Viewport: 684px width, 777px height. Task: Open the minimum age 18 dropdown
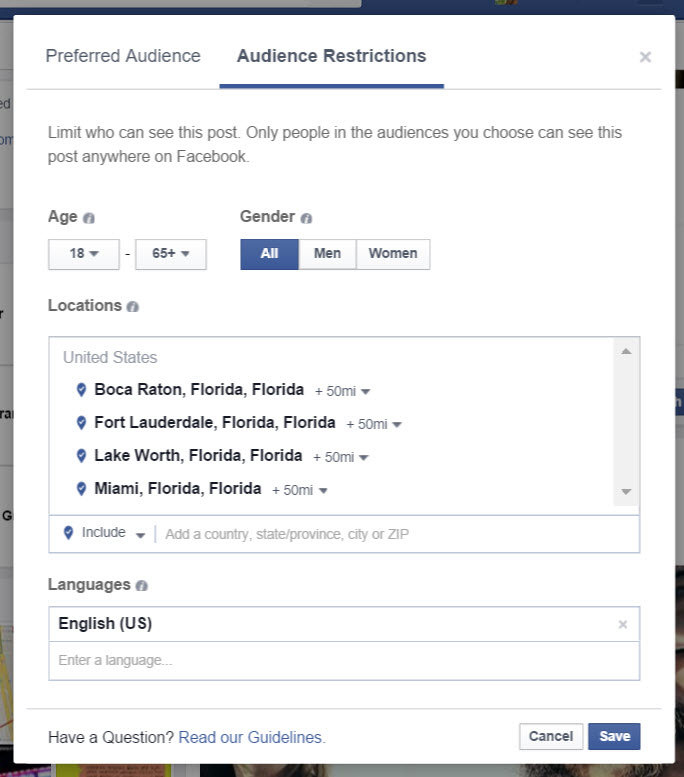coord(84,254)
